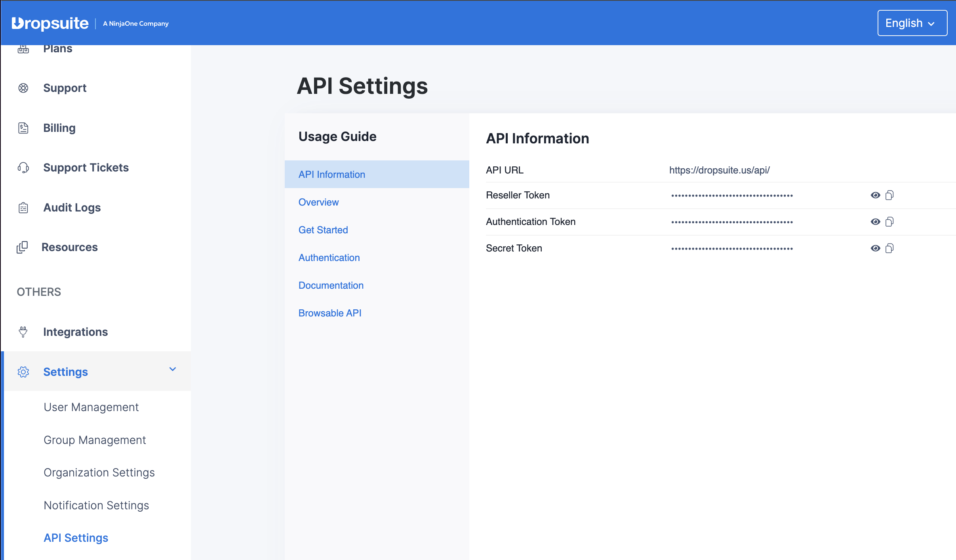This screenshot has height=560, width=956.
Task: Collapse the Settings menu chevron
Action: [x=173, y=369]
